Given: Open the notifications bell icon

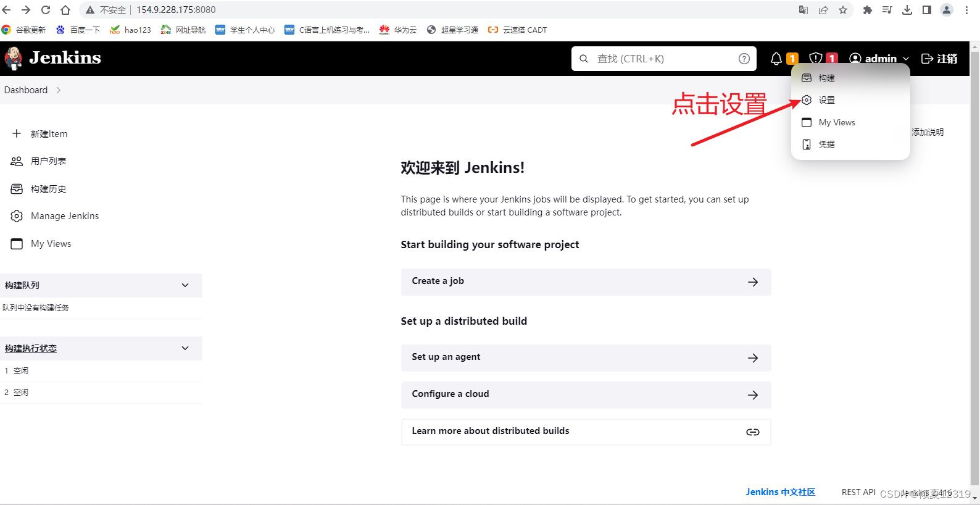Looking at the screenshot, I should (x=776, y=59).
